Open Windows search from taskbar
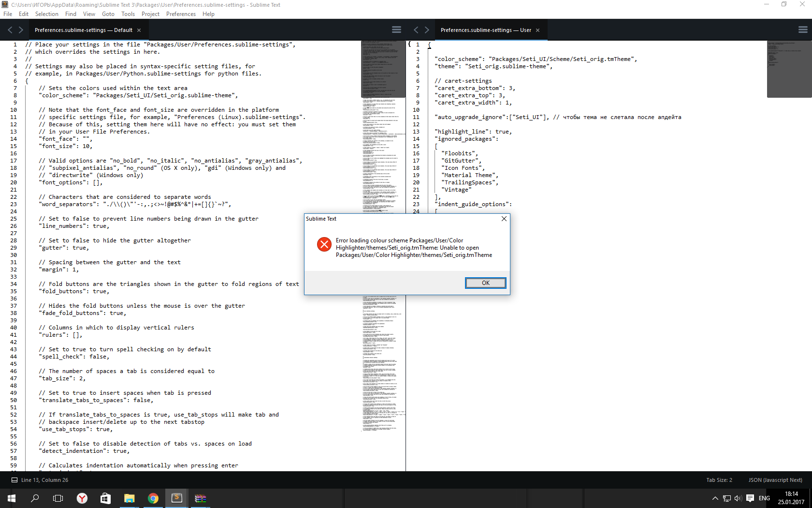Image resolution: width=812 pixels, height=508 pixels. tap(35, 498)
